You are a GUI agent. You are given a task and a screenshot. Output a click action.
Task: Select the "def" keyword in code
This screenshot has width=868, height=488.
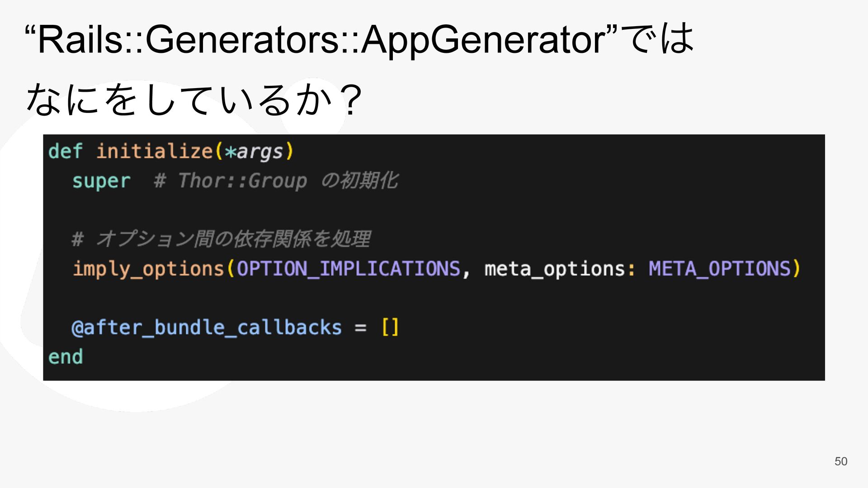pyautogui.click(x=66, y=151)
